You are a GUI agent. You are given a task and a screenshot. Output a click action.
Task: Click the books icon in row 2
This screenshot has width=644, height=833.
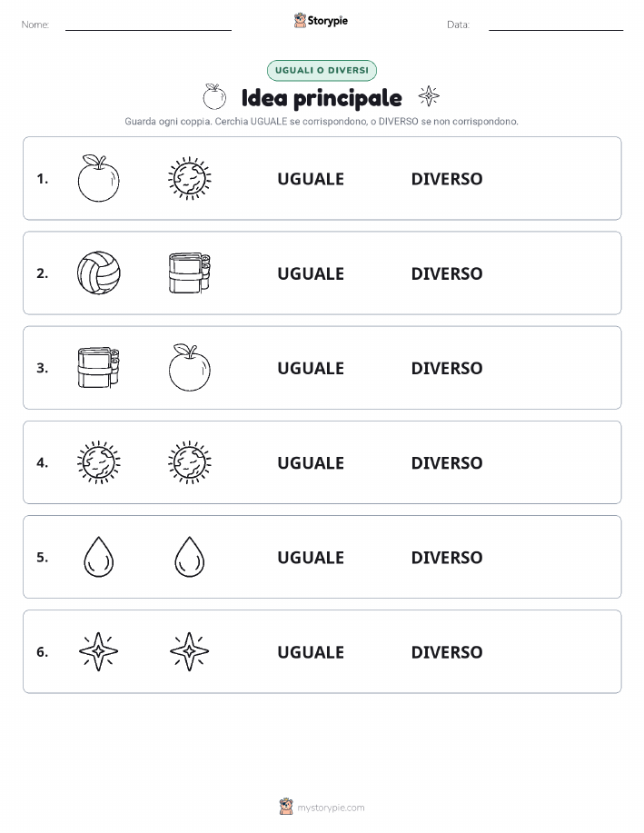190,273
